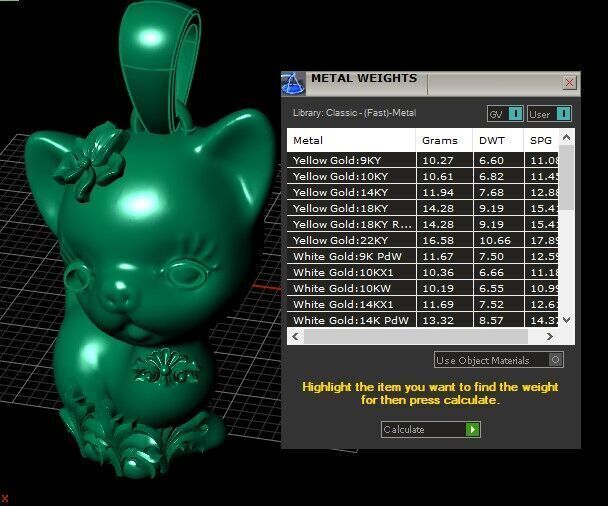
Task: Toggle Use Object Materials option
Action: click(x=499, y=360)
